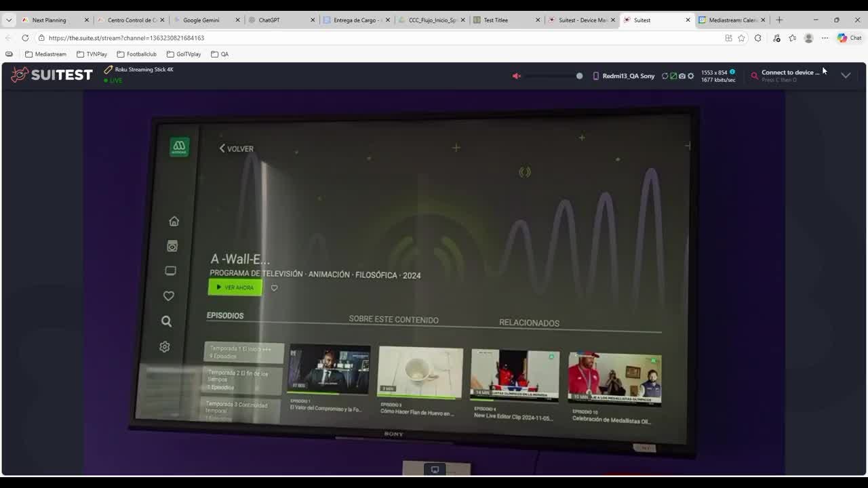
Task: Switch to the Mediastream Calendar tab
Action: pyautogui.click(x=731, y=20)
